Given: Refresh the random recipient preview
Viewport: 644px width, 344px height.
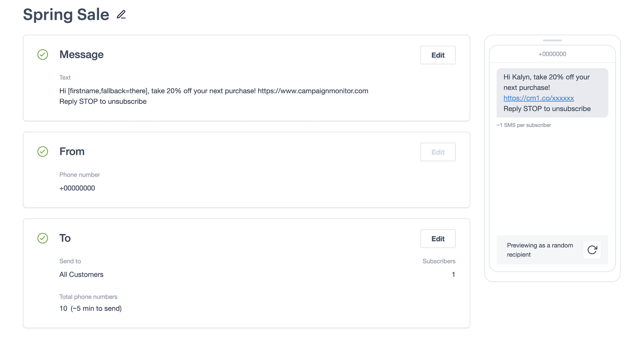Looking at the screenshot, I should pos(592,250).
